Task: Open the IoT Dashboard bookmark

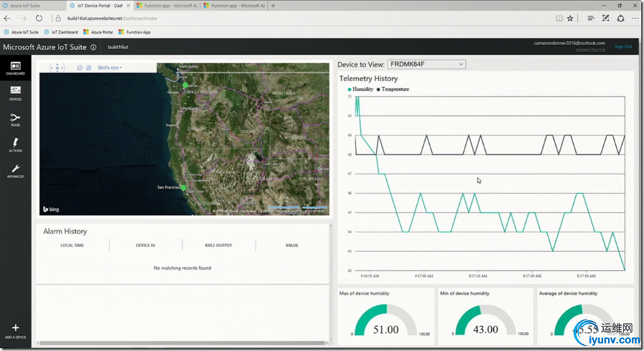Action: pos(61,32)
